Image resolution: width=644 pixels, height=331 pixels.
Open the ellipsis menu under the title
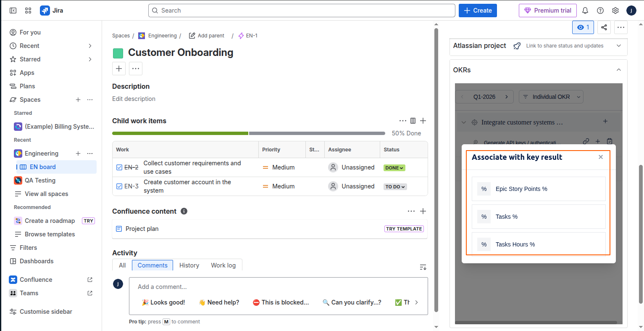point(136,69)
